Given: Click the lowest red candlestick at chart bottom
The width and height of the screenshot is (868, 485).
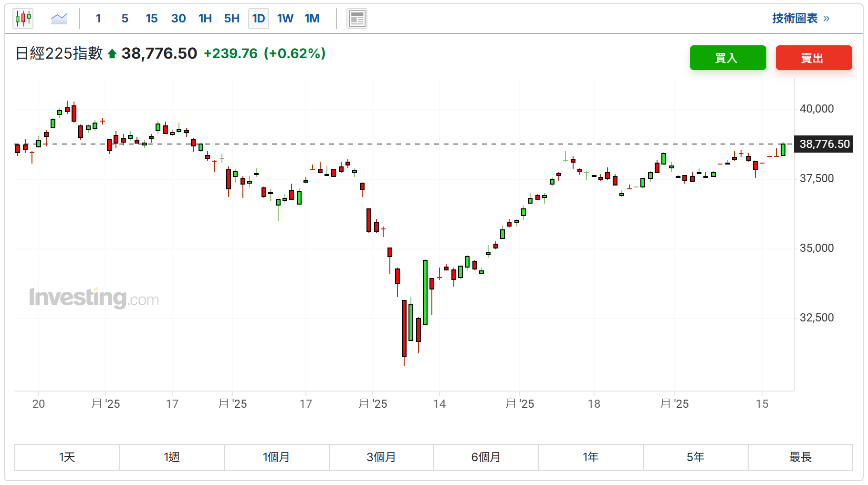Looking at the screenshot, I should tap(404, 329).
